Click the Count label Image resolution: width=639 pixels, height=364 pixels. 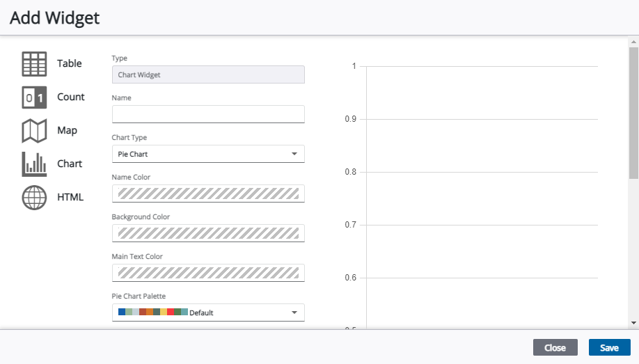[71, 97]
